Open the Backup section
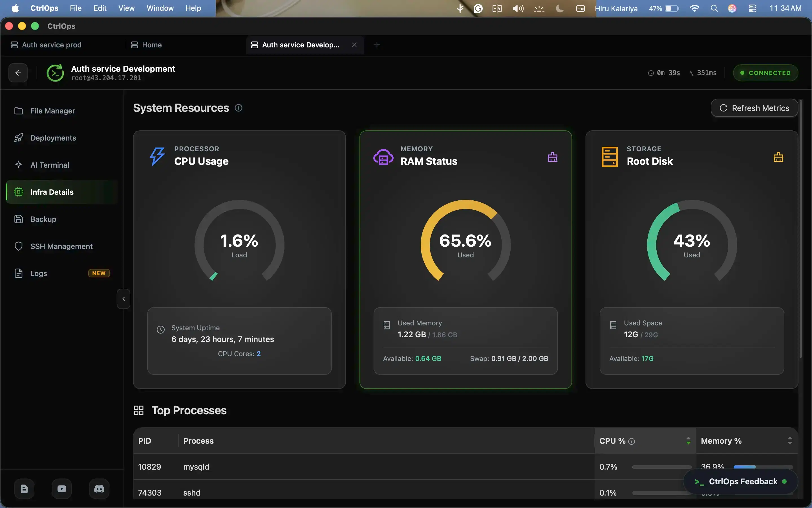This screenshot has width=812, height=508. (x=62, y=219)
